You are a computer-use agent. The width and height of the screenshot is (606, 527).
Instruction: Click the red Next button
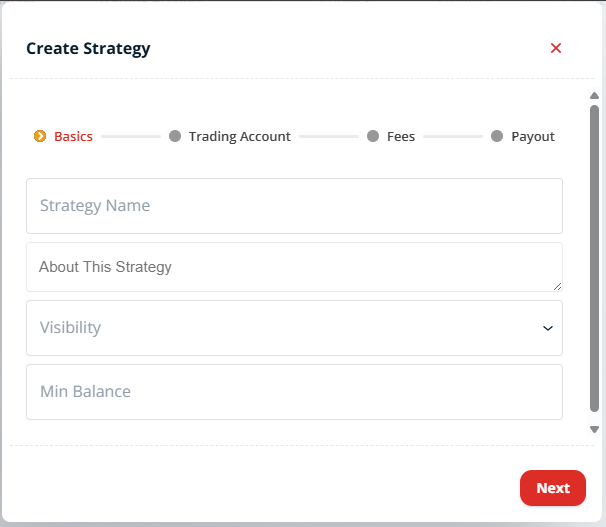tap(553, 488)
